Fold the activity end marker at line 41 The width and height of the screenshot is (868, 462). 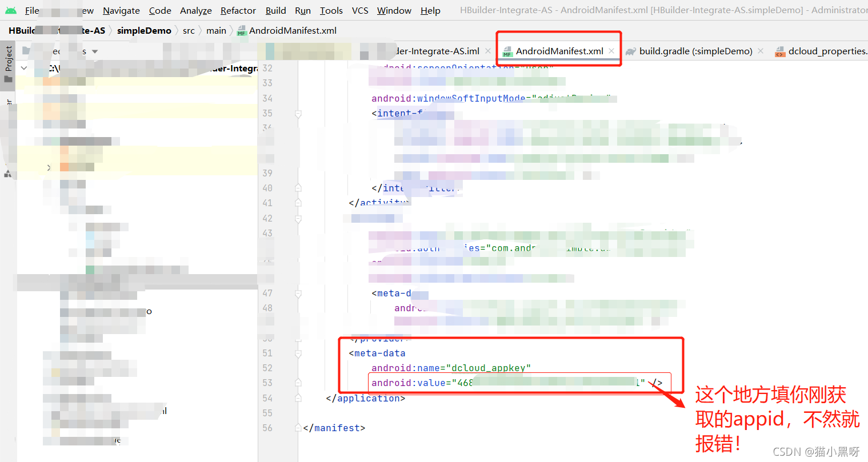point(298,203)
